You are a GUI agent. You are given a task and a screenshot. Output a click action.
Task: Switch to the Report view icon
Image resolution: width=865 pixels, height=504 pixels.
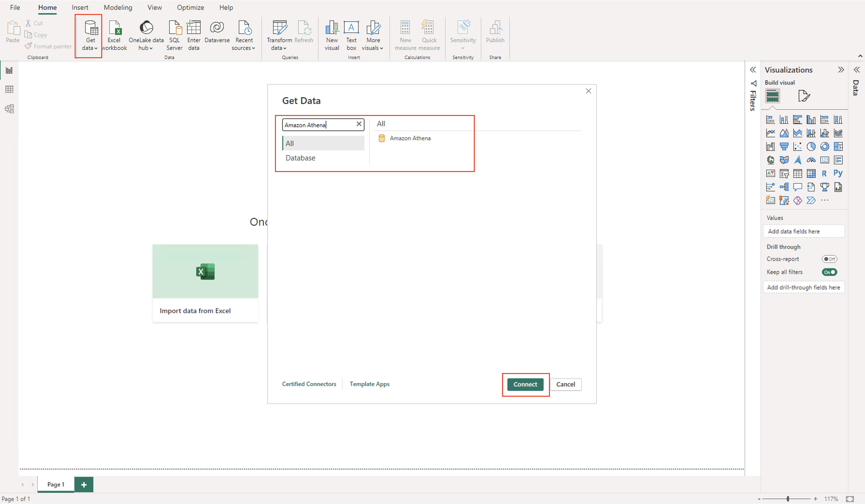9,70
